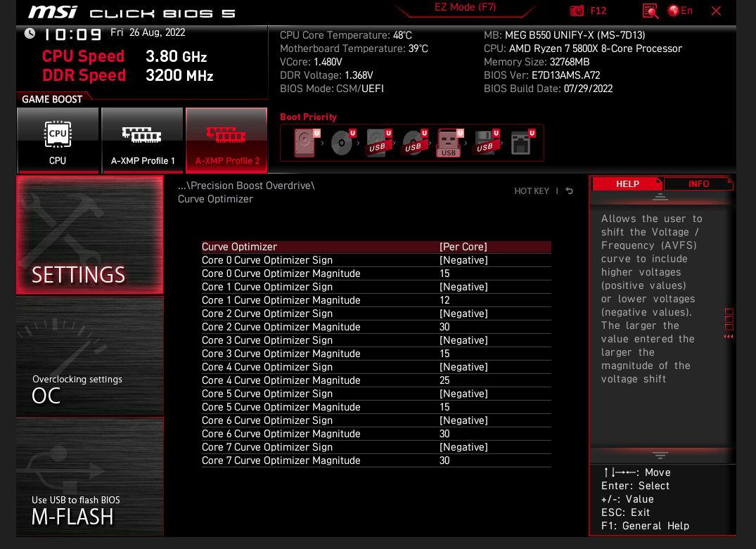
Task: Toggle A-XMP Profile 2
Action: (x=226, y=141)
